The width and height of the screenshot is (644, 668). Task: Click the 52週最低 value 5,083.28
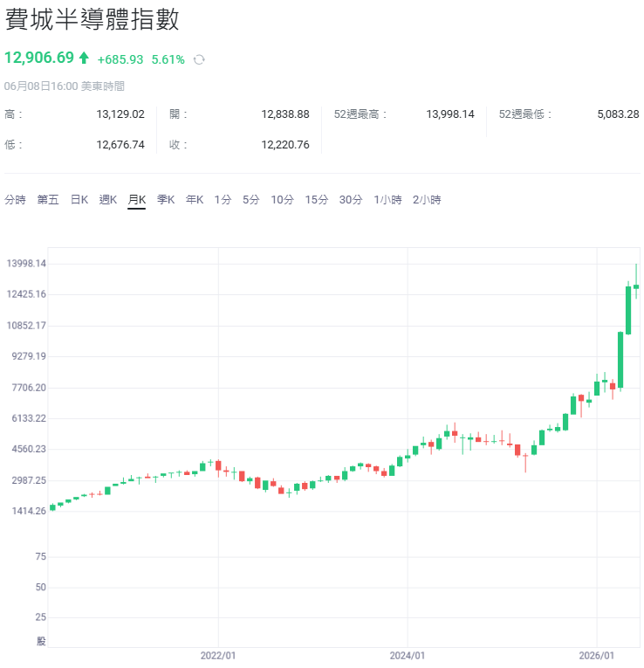click(x=618, y=114)
